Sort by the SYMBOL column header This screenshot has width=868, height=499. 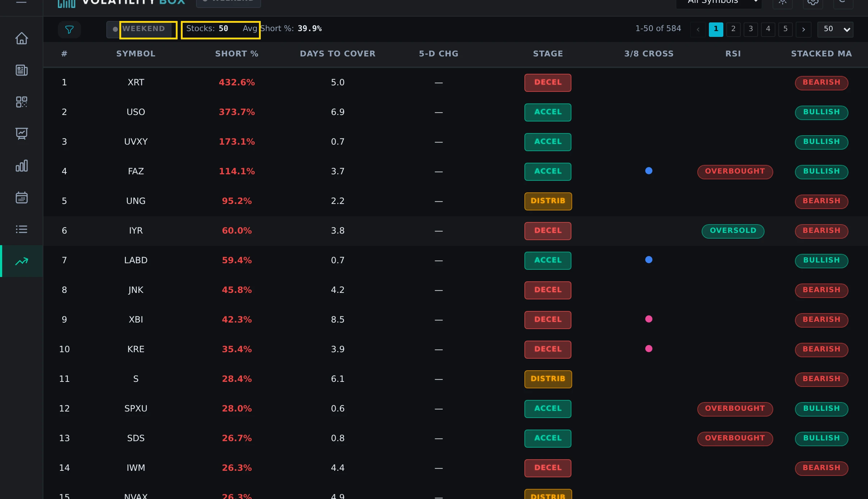(136, 54)
